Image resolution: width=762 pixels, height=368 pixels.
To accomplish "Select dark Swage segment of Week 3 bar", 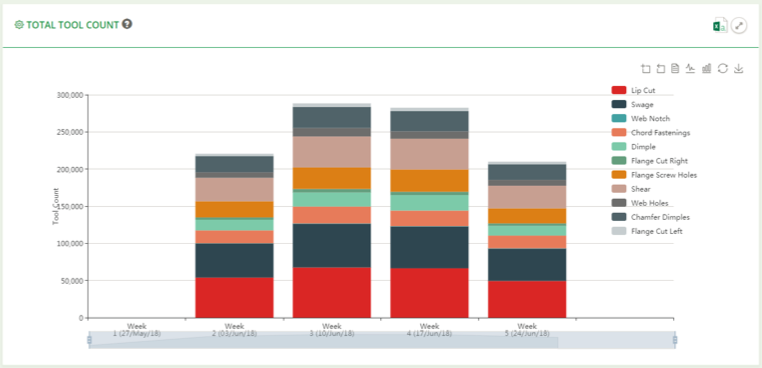I will pyautogui.click(x=332, y=245).
